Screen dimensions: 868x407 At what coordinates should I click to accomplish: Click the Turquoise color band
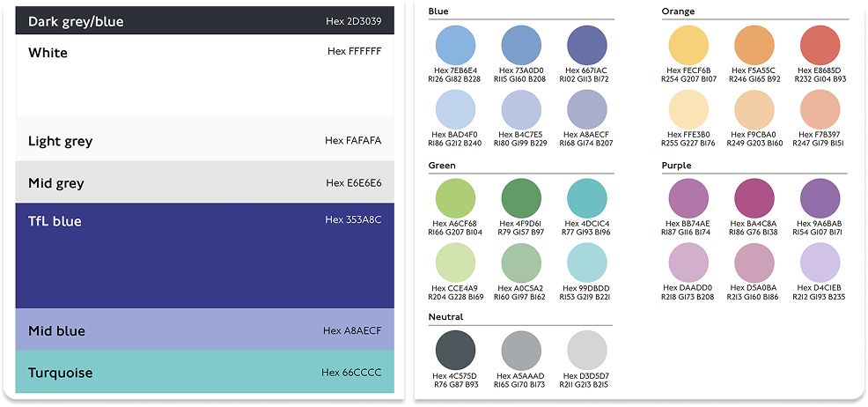(x=204, y=373)
